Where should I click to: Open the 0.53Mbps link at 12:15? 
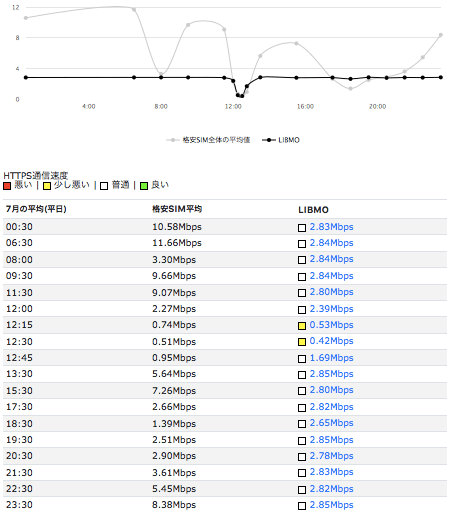pos(331,325)
